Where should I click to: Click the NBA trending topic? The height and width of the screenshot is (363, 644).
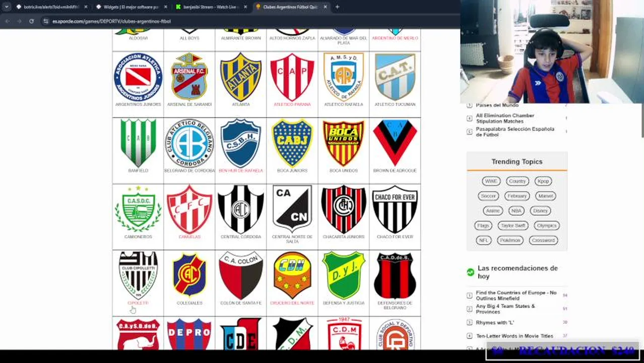tap(516, 211)
